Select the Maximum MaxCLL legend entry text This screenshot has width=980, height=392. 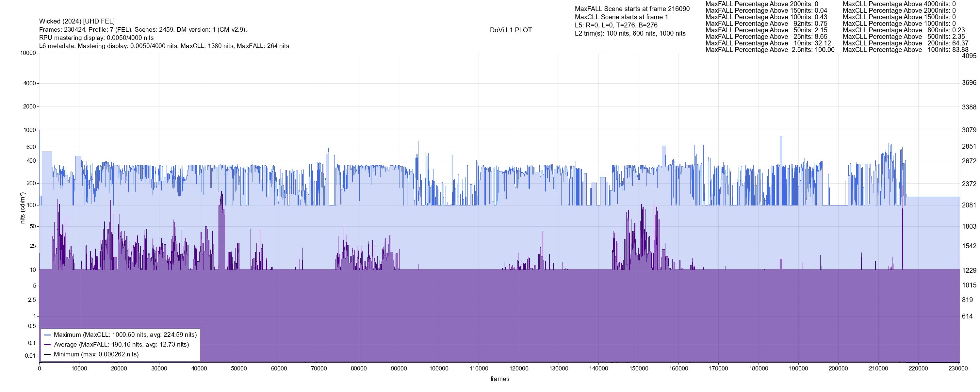click(x=125, y=335)
